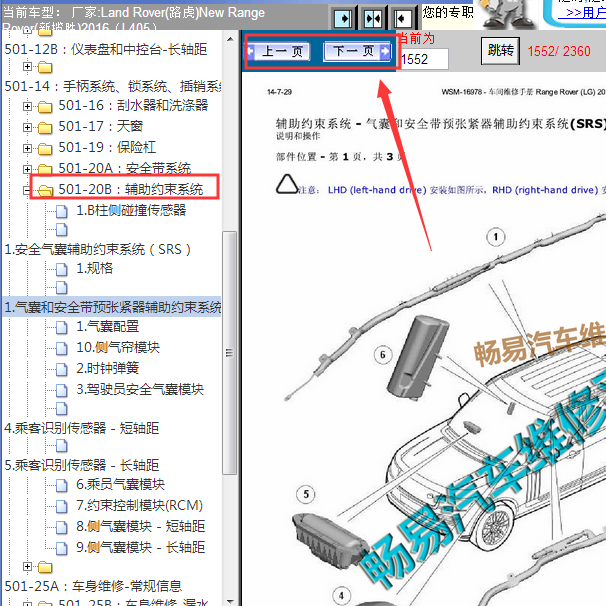Click open folder icon of 501-20B

pos(46,190)
